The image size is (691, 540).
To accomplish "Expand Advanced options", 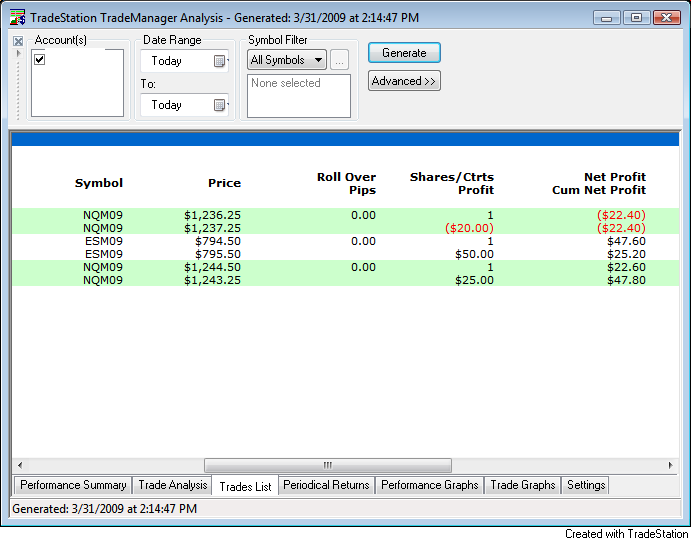I will 404,81.
